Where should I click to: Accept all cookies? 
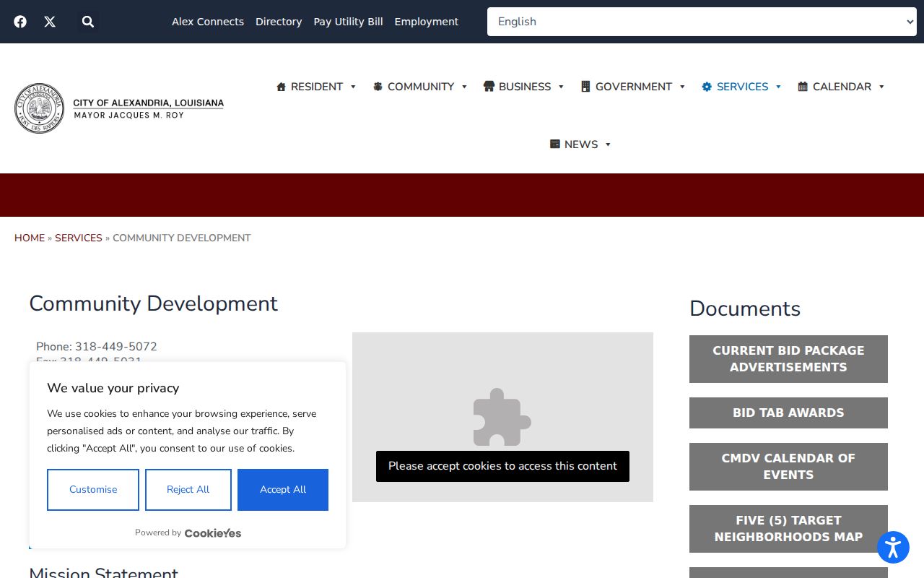[283, 490]
